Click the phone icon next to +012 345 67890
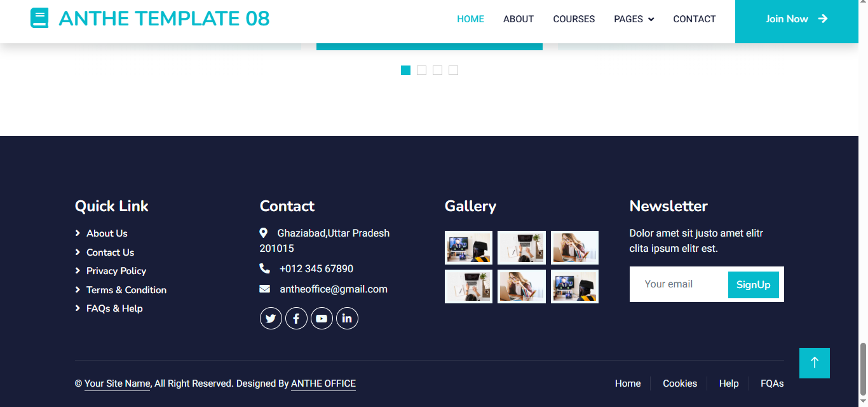 265,268
